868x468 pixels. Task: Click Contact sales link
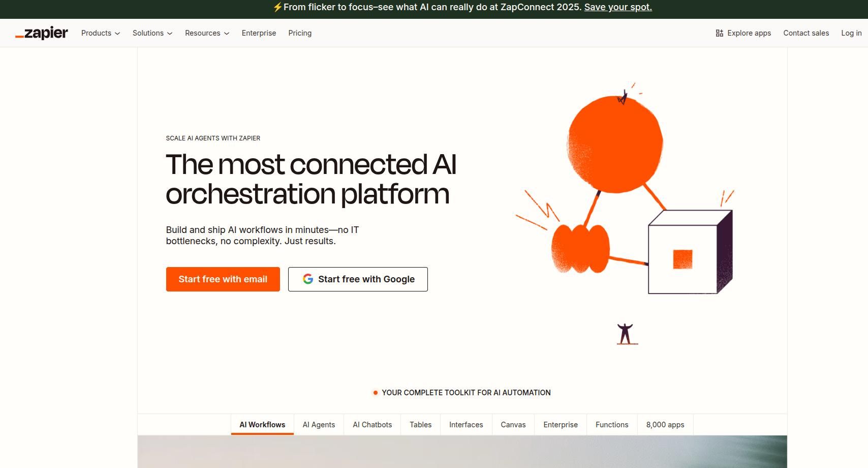(x=806, y=33)
